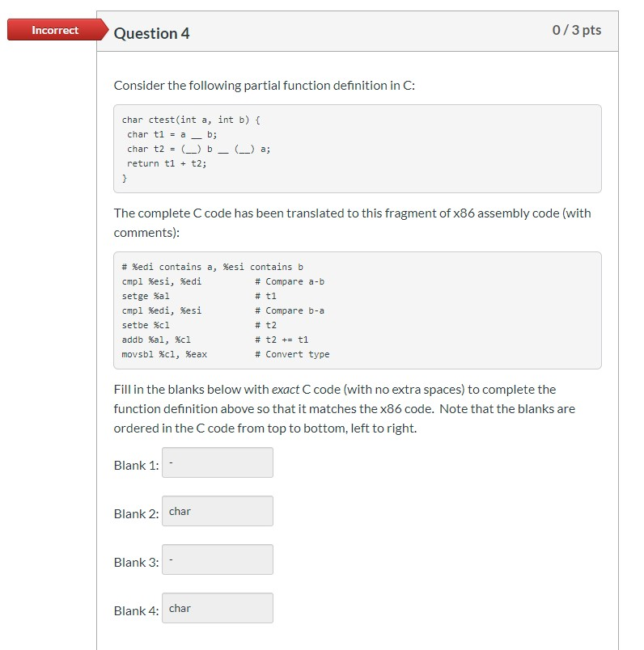
Task: Select the Blank 2 field containing 'char'
Action: [x=216, y=510]
